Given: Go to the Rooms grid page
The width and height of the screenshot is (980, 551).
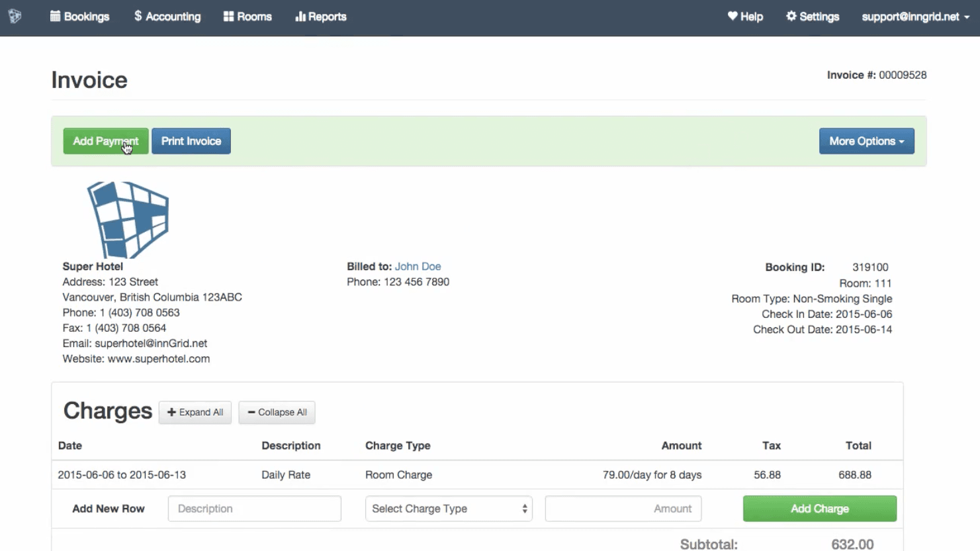Looking at the screenshot, I should (x=247, y=17).
